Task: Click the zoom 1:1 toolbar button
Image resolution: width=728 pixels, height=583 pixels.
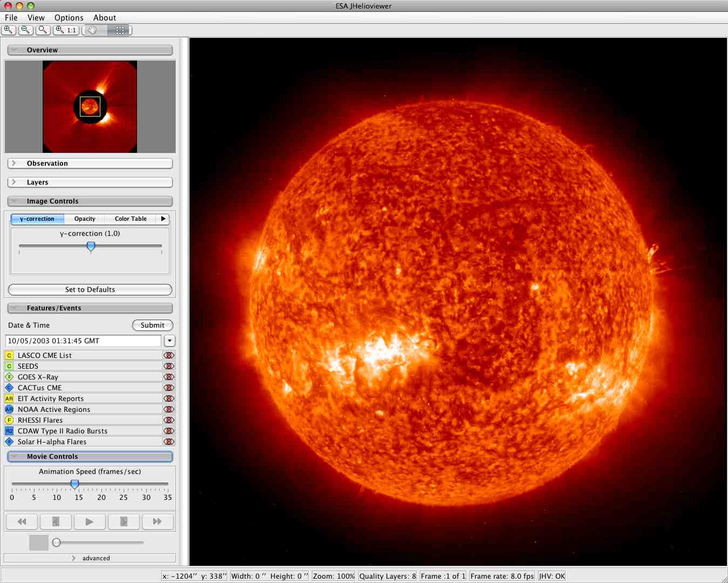Action: 66,30
